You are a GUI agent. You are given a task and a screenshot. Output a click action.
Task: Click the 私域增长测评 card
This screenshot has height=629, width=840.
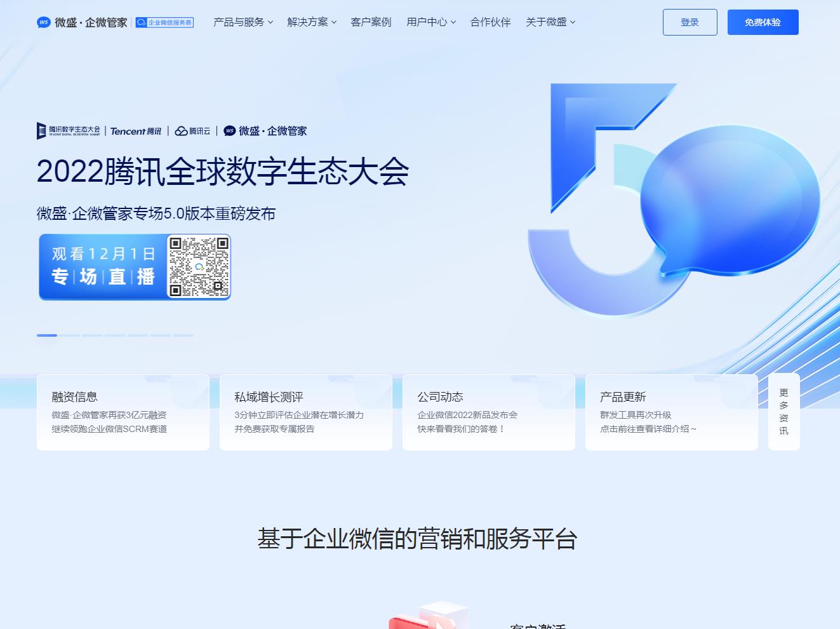[x=305, y=412]
